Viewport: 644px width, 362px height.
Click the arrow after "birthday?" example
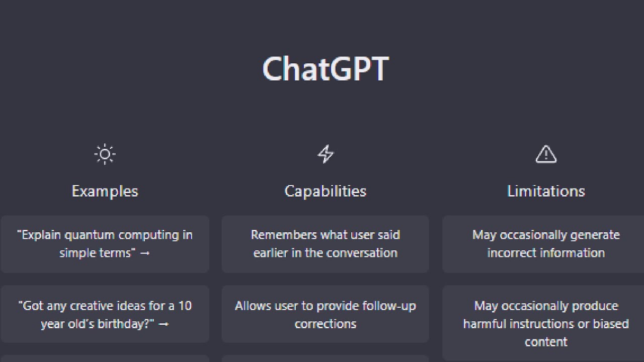pyautogui.click(x=164, y=324)
